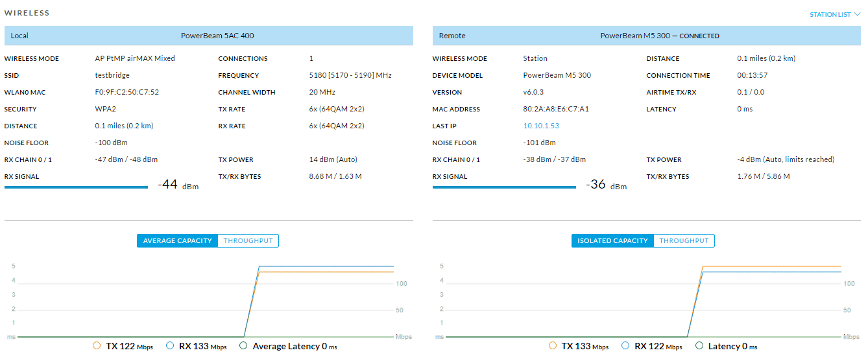Click the airtime TX/RX value 0.1 / 0.0

pyautogui.click(x=751, y=92)
